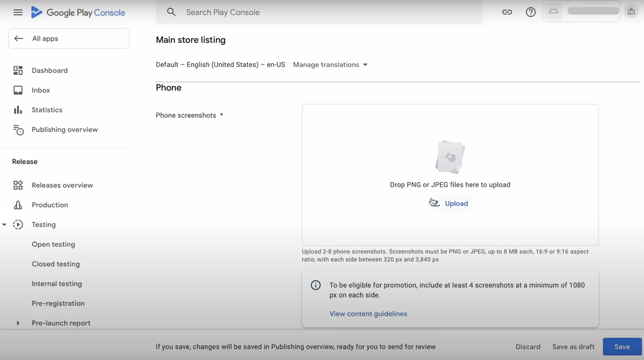The width and height of the screenshot is (644, 360).
Task: Focus the Search Play Console field
Action: tap(319, 12)
